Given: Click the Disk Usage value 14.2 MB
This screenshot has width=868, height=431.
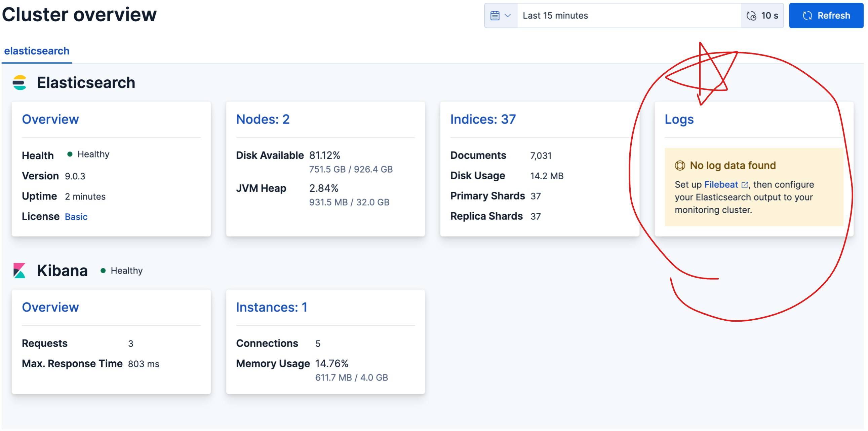Looking at the screenshot, I should (x=547, y=176).
